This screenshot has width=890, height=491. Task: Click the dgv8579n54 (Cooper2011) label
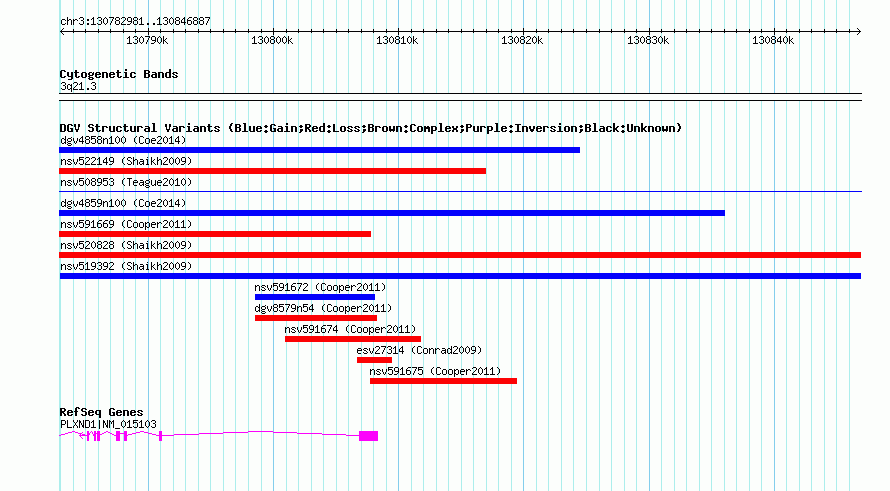coord(324,308)
